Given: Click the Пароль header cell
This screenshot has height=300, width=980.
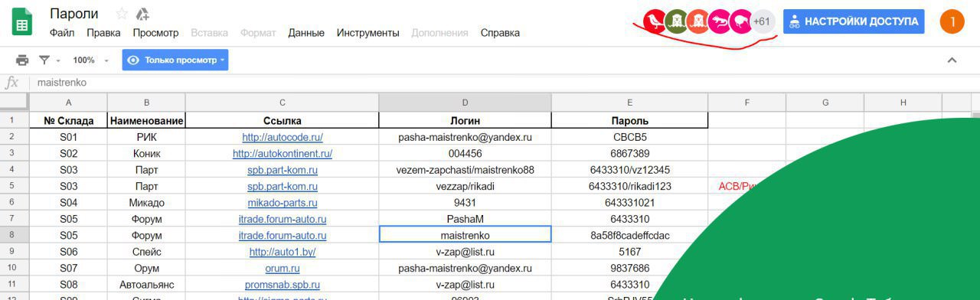Looking at the screenshot, I should (x=629, y=120).
